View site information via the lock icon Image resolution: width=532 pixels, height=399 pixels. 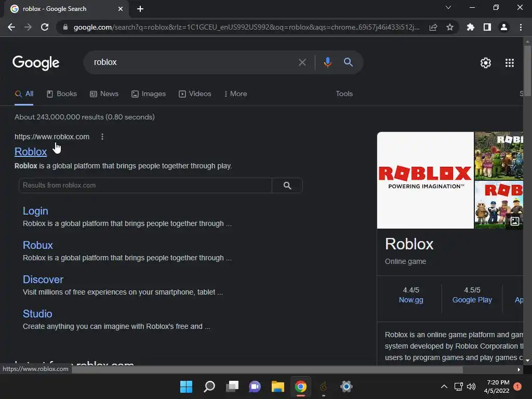pos(65,27)
